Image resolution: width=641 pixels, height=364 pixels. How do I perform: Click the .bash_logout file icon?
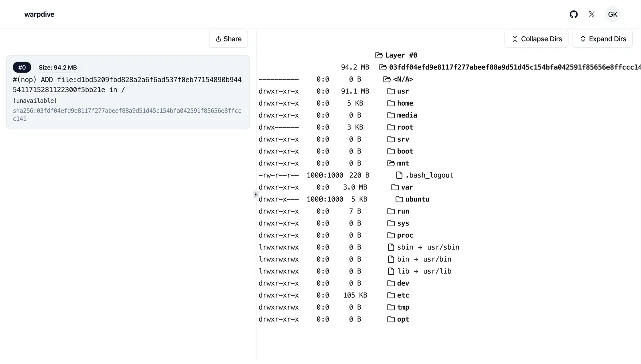click(x=399, y=175)
